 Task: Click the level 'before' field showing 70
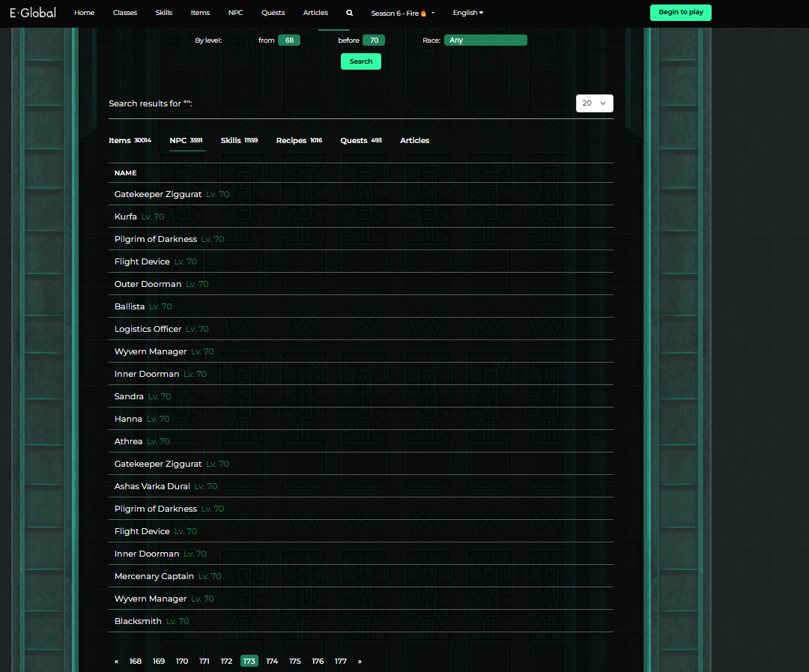point(374,40)
